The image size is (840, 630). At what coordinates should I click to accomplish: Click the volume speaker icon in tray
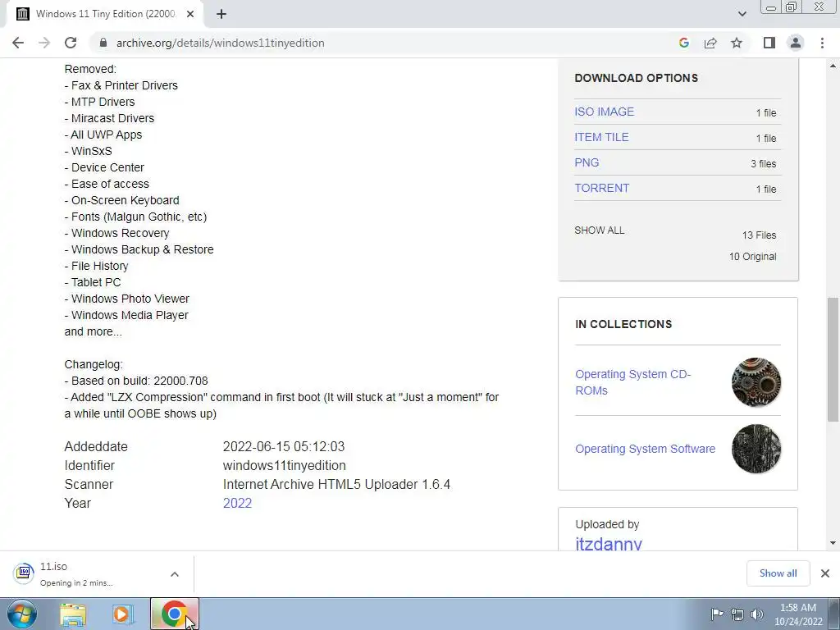point(757,614)
